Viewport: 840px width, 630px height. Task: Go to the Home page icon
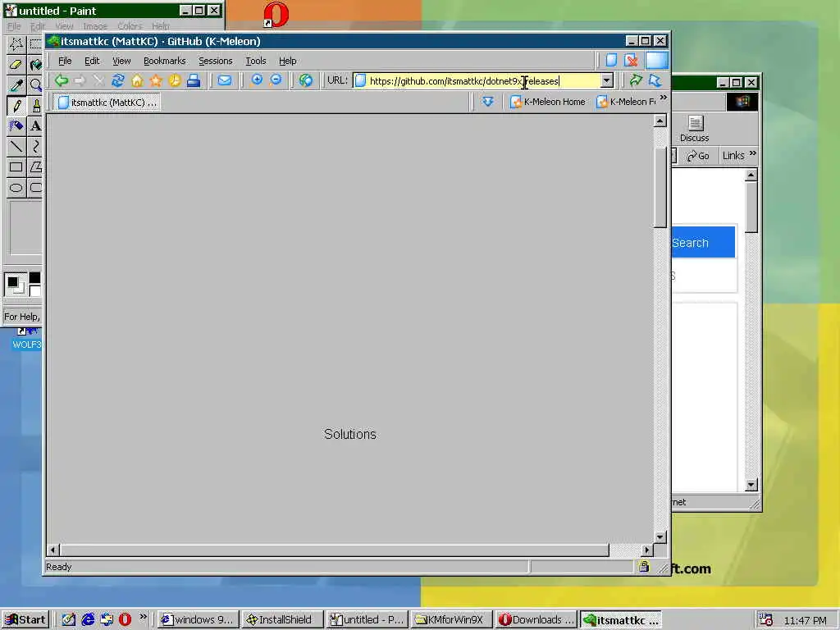click(137, 81)
